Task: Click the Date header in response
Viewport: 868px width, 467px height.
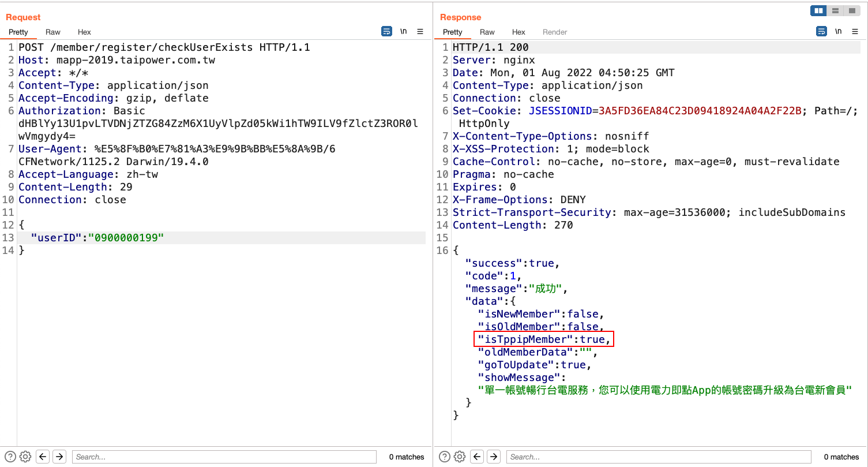Action: (563, 73)
